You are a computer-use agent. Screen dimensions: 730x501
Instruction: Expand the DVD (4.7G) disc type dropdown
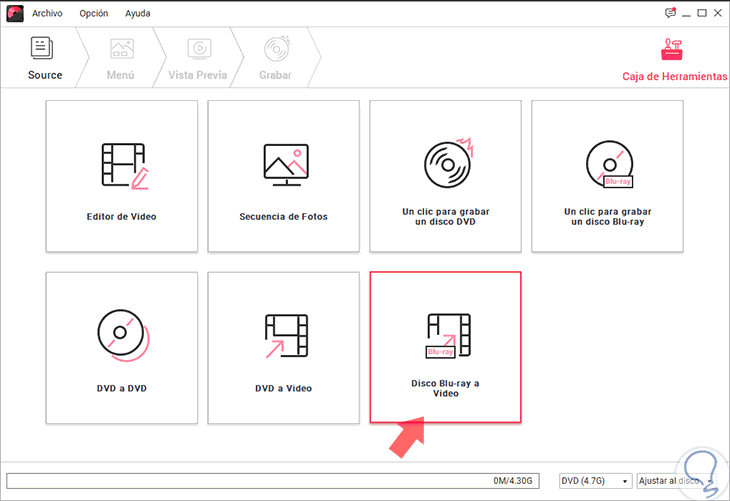[x=595, y=481]
